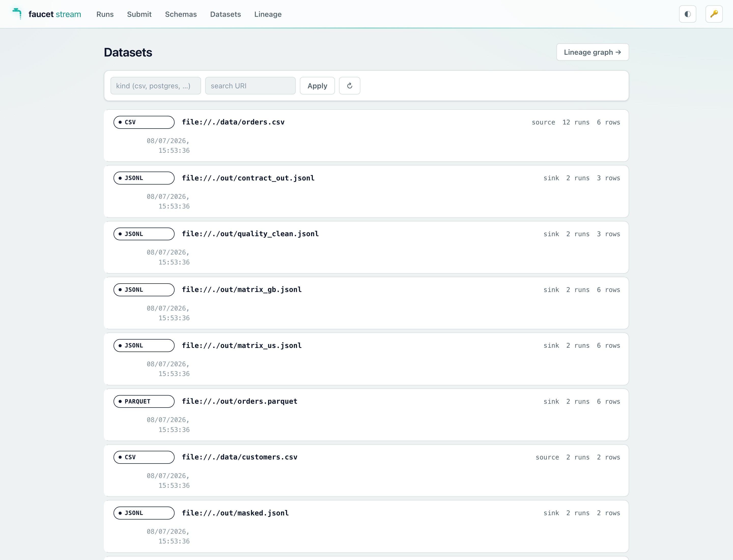Click 'sink' label on orders.parquet row
Viewport: 733px width, 560px height.
click(x=551, y=401)
